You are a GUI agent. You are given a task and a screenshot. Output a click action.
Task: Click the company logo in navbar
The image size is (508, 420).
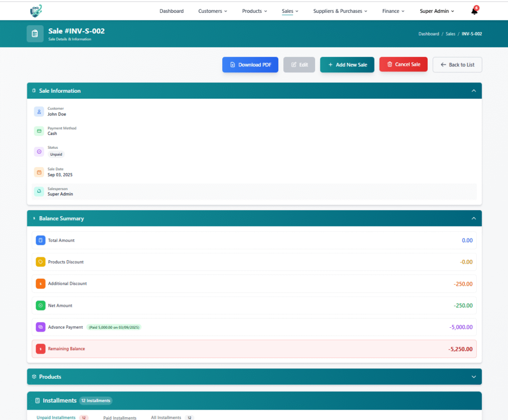36,10
